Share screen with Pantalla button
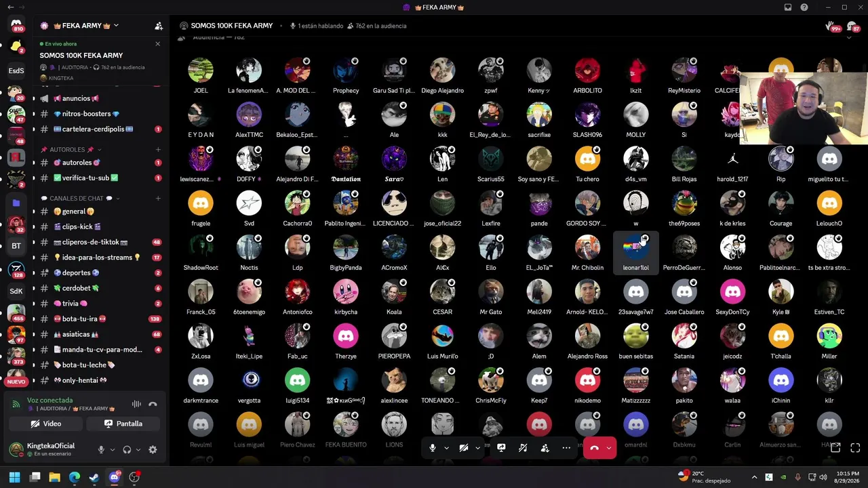The height and width of the screenshot is (488, 868). click(x=123, y=424)
